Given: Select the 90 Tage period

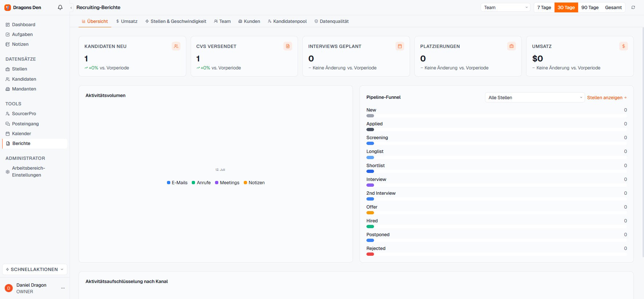Looking at the screenshot, I should click(590, 8).
